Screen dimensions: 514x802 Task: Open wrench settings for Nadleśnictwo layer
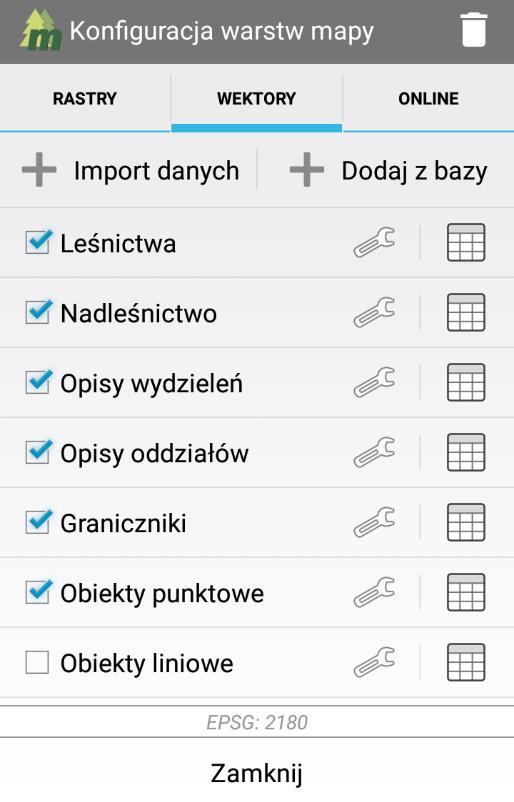point(374,312)
